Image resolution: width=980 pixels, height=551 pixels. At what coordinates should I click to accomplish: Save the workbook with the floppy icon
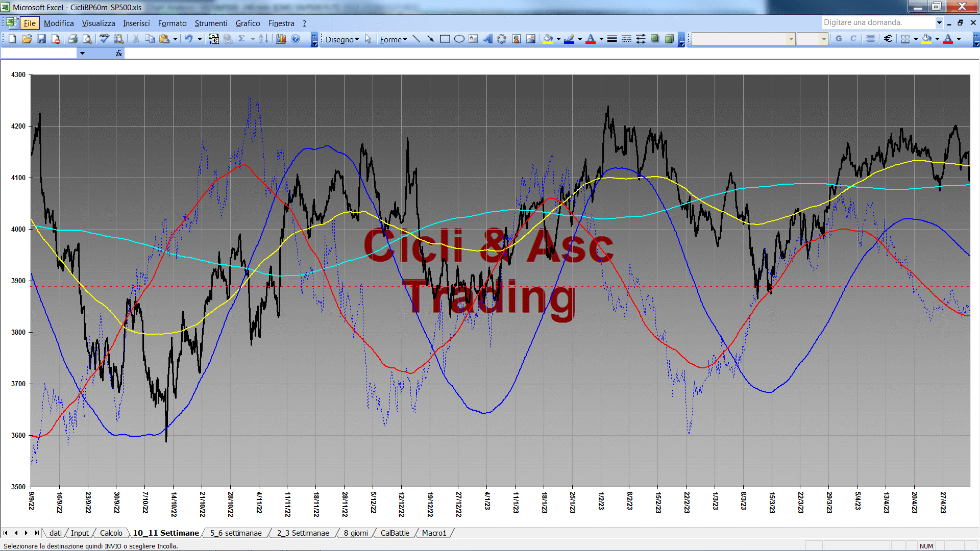(x=41, y=39)
